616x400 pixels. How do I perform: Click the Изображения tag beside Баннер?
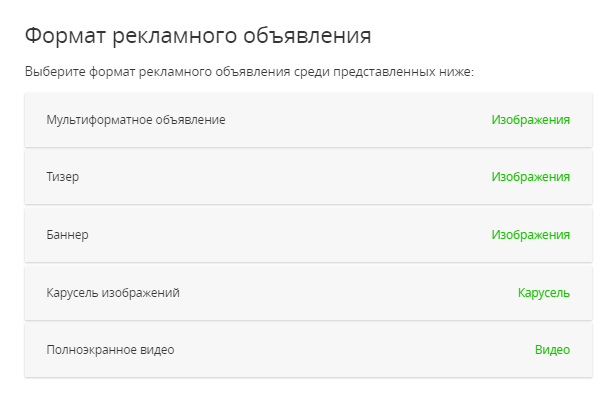pyautogui.click(x=530, y=235)
